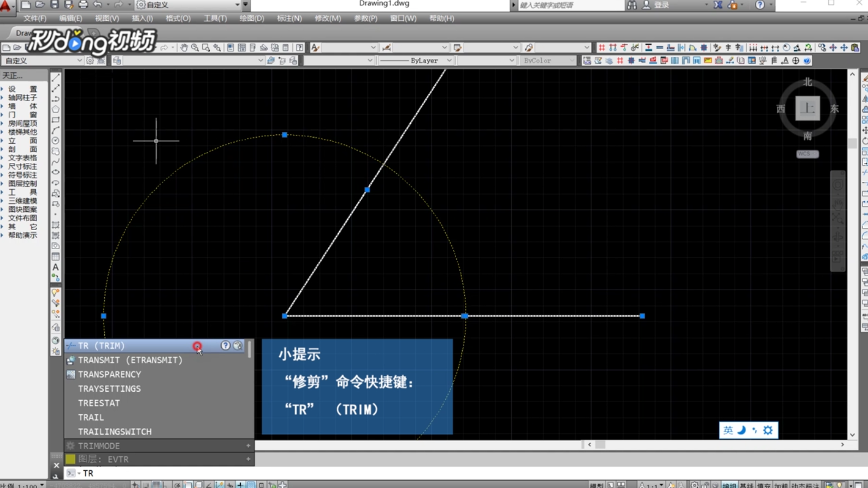The height and width of the screenshot is (488, 868).
Task: Open the 绘图(D) menu
Action: [252, 18]
